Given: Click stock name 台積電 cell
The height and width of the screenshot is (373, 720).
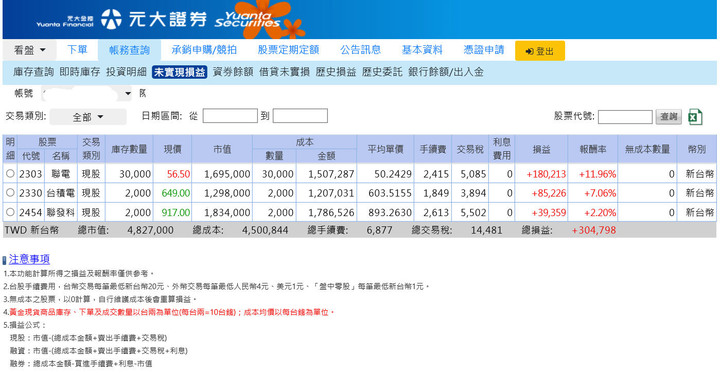Looking at the screenshot, I should pyautogui.click(x=61, y=193).
